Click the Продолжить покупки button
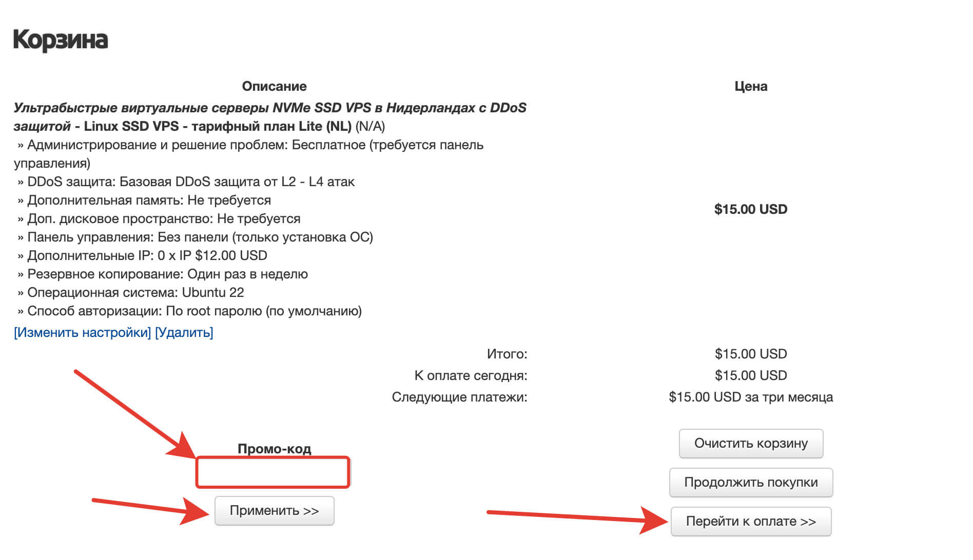The width and height of the screenshot is (973, 560). (x=750, y=482)
